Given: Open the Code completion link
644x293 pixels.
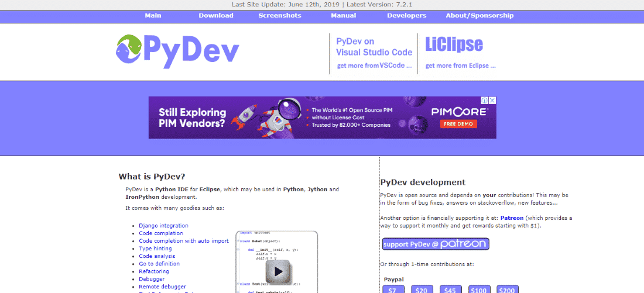Looking at the screenshot, I should click(161, 233).
